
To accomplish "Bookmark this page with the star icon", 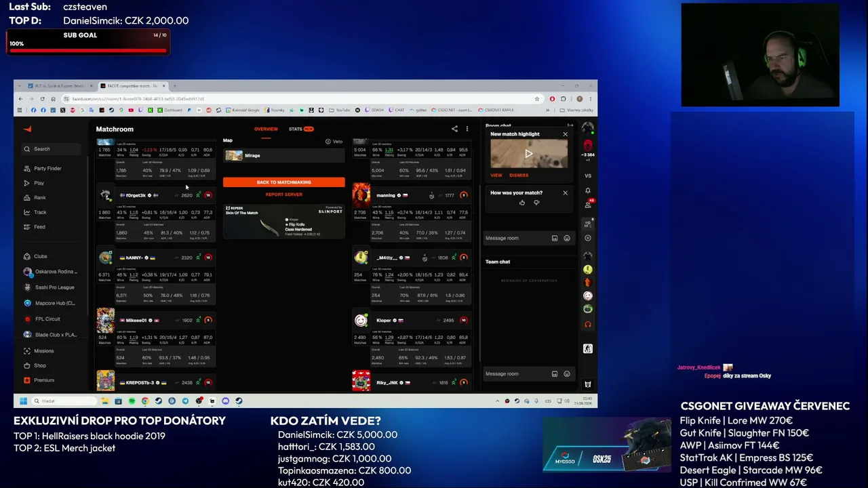I will point(537,99).
